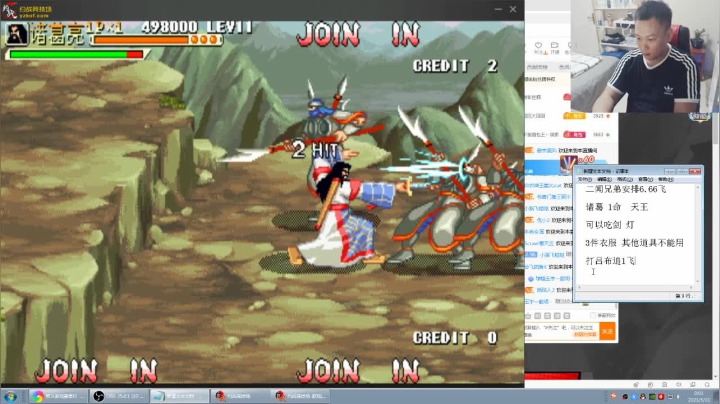720x404 pixels.
Task: Click the top-center JOIN IN text in game
Action: coord(358,34)
